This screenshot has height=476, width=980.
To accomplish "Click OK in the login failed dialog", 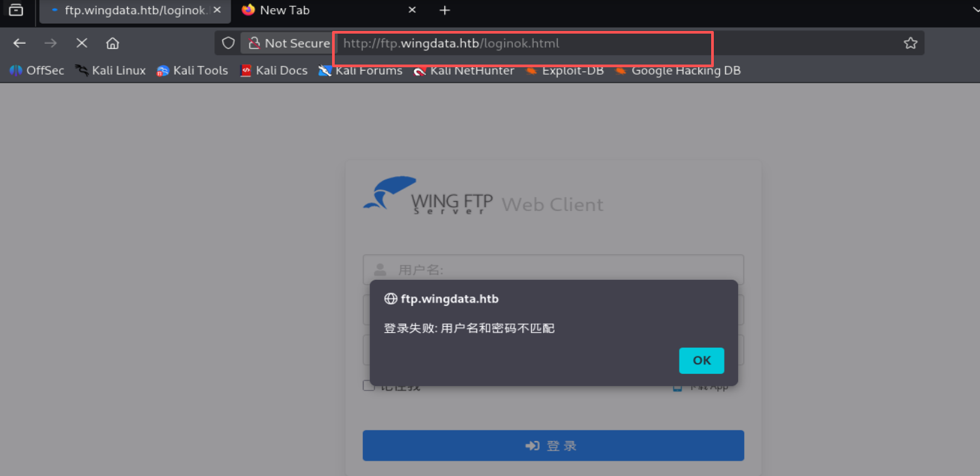I will (701, 360).
